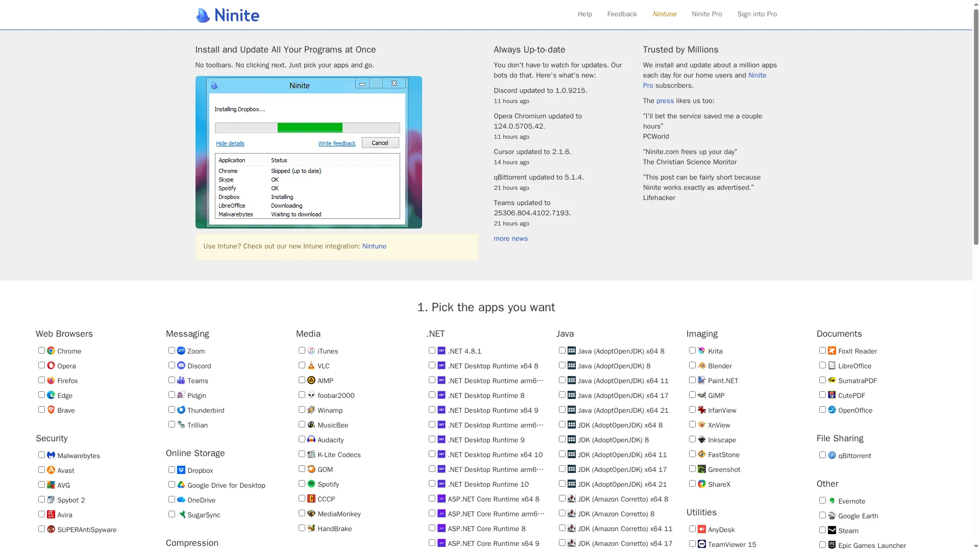Click the Malwarebytes icon

coord(51,456)
